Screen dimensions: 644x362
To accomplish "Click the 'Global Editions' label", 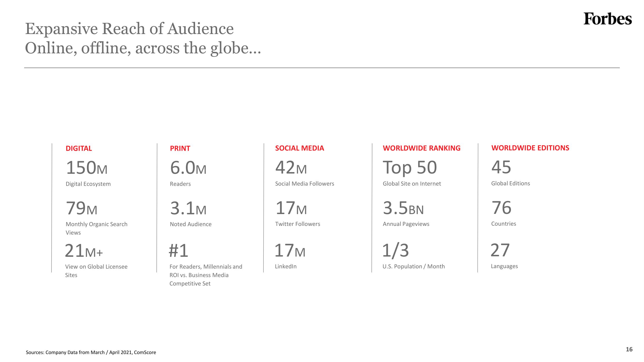I will (x=510, y=183).
